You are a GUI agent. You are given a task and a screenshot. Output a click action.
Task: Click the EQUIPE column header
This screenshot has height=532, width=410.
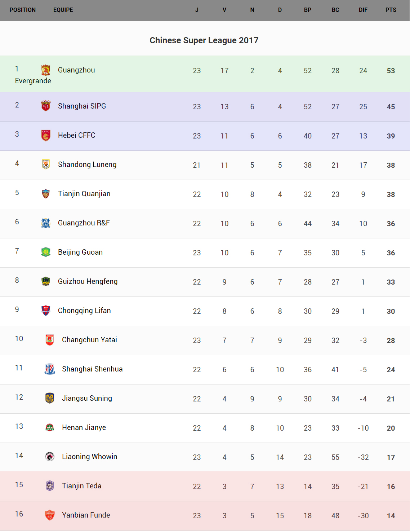pyautogui.click(x=63, y=10)
